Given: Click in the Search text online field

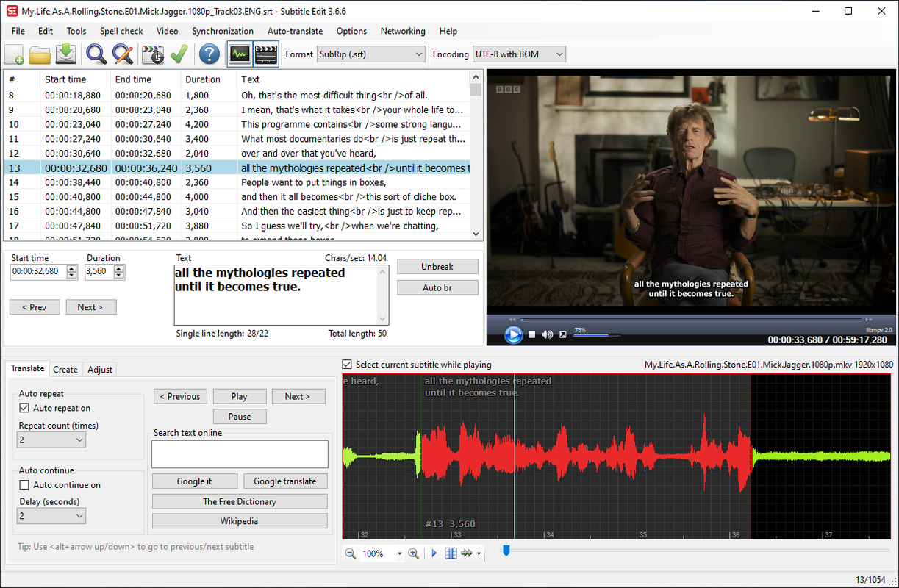Looking at the screenshot, I should coord(240,454).
